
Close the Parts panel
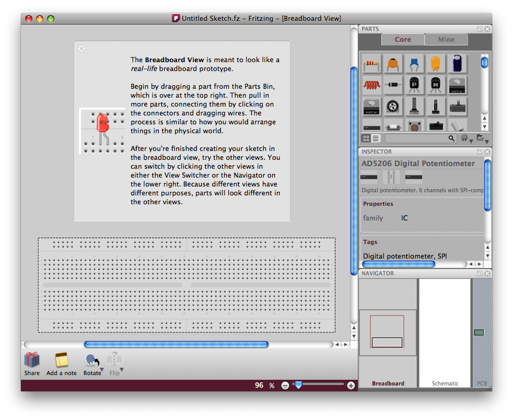click(487, 29)
